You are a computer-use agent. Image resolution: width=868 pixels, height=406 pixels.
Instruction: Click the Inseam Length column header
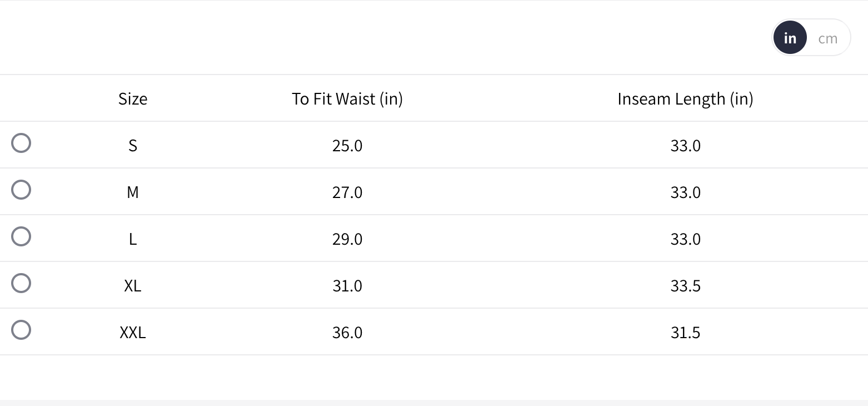click(685, 99)
